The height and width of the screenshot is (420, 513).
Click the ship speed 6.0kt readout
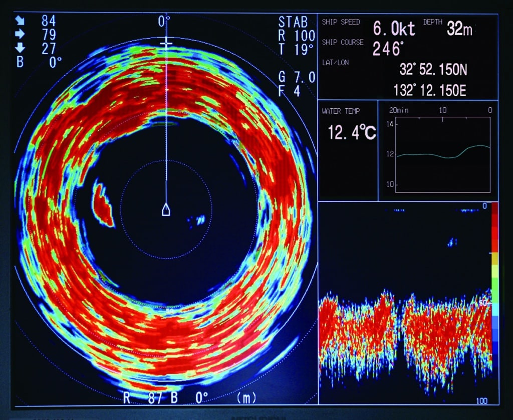pyautogui.click(x=394, y=29)
